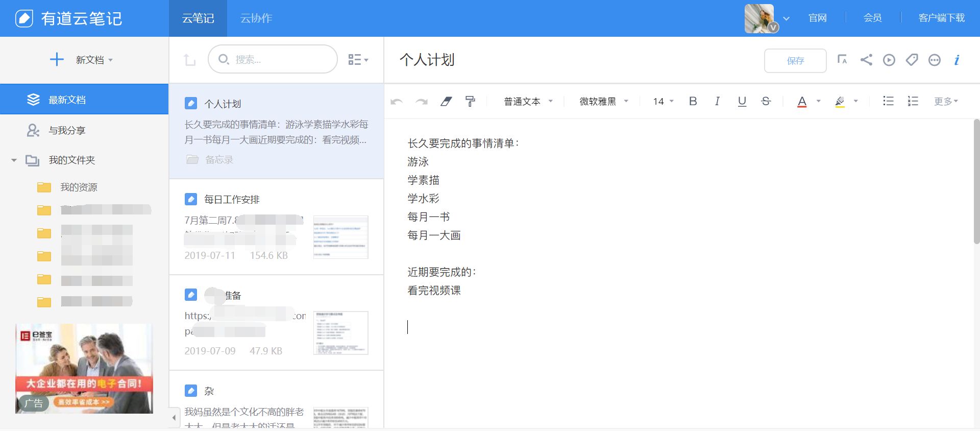Show note info with the i icon

click(957, 60)
